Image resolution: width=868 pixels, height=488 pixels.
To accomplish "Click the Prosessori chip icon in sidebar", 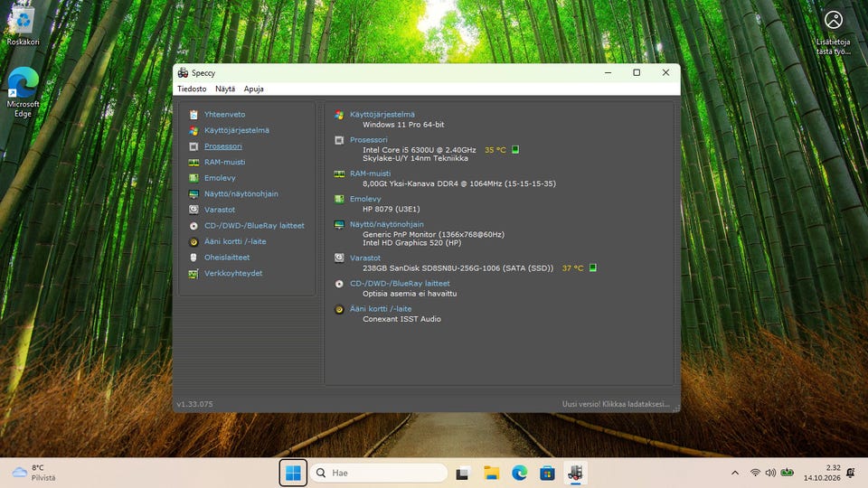I will (x=193, y=146).
